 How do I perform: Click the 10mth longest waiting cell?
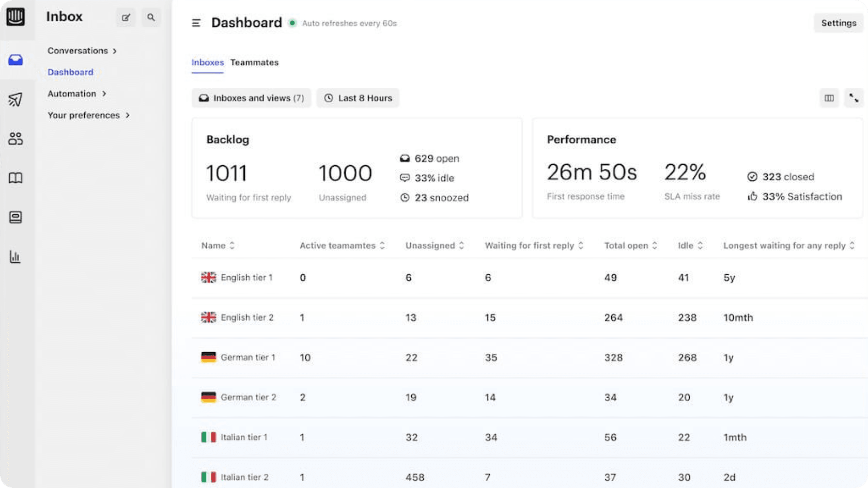pos(738,318)
